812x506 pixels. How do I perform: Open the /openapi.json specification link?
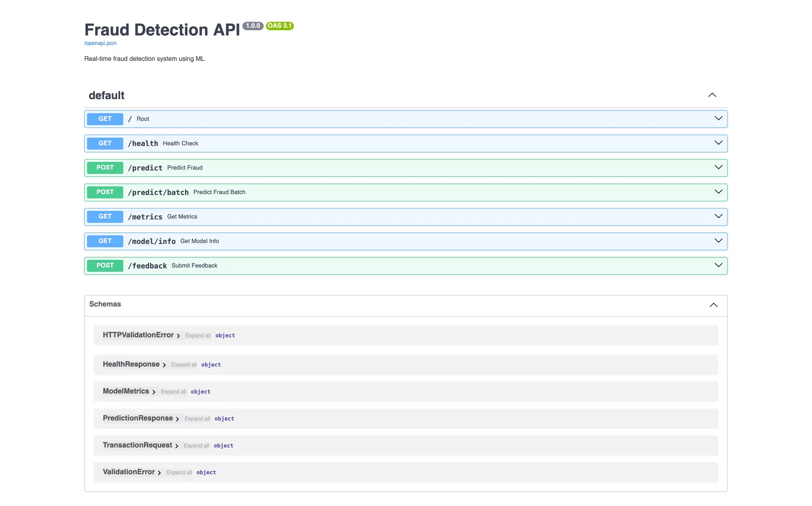tap(100, 43)
